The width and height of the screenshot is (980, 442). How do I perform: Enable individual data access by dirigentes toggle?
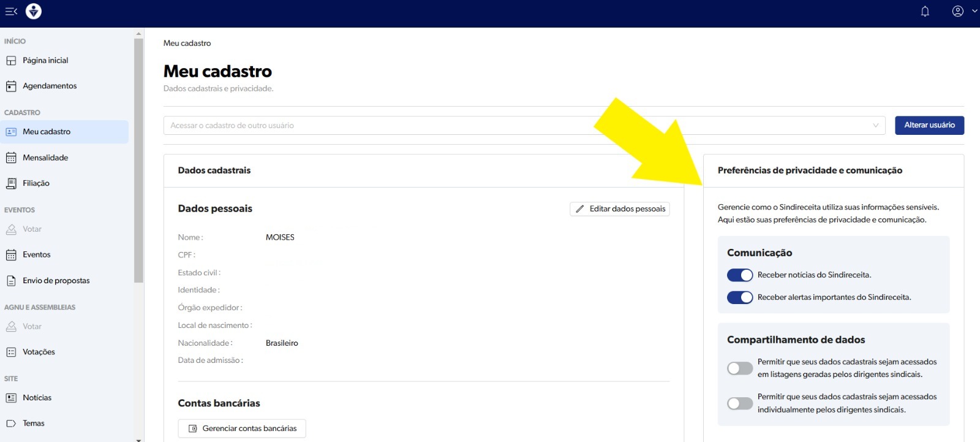(740, 403)
